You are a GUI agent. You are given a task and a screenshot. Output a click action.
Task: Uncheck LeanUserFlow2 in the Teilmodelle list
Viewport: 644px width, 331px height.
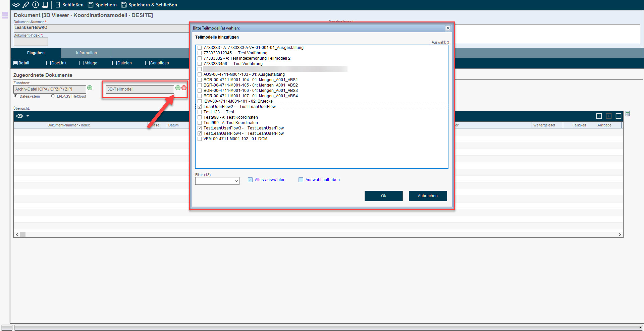[x=200, y=107]
